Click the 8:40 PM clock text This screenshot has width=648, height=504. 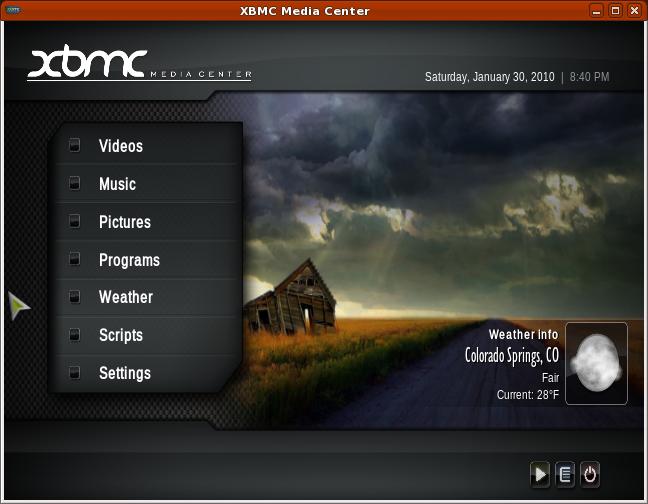pos(590,77)
